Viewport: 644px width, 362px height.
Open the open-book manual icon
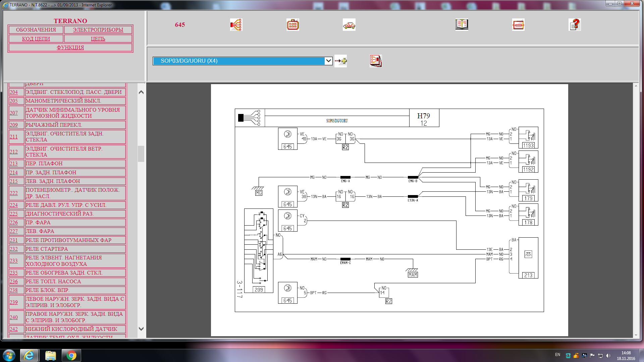[462, 24]
